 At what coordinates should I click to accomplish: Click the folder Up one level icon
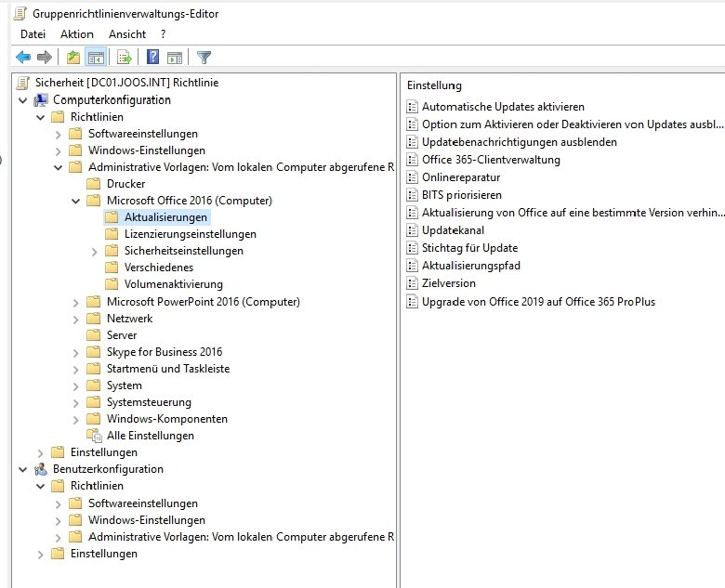coord(73,58)
